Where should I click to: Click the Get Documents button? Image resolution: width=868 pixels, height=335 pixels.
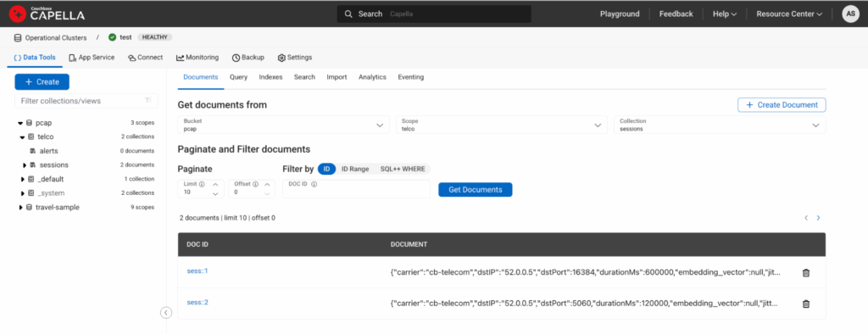[475, 189]
